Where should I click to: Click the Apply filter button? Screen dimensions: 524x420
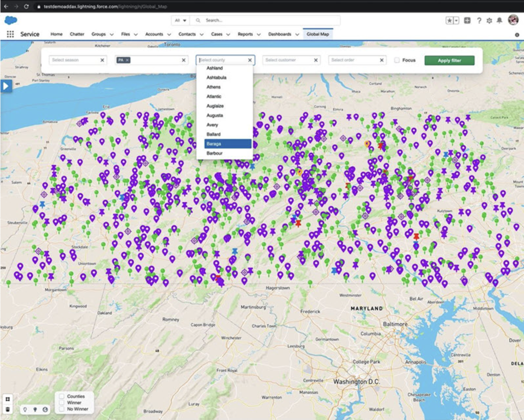pyautogui.click(x=449, y=60)
